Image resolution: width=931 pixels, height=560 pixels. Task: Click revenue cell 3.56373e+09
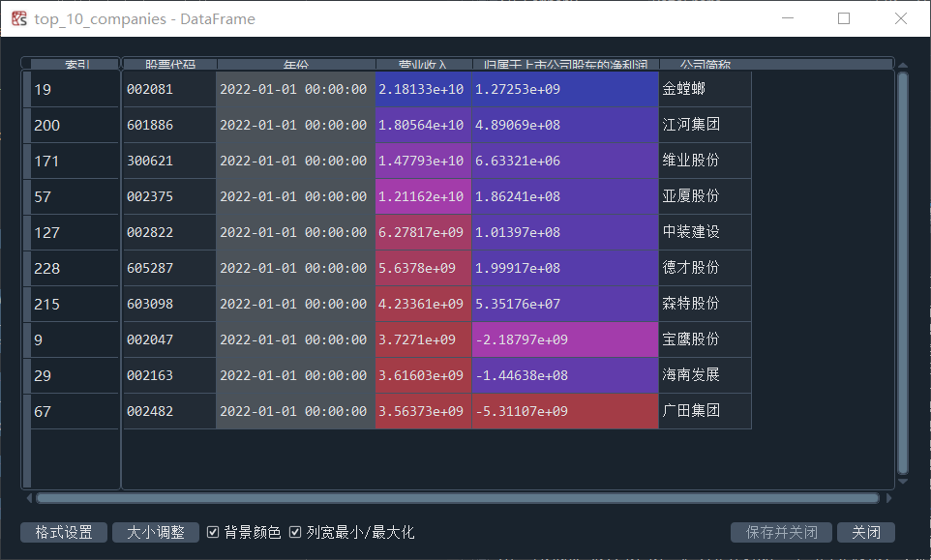coord(423,411)
